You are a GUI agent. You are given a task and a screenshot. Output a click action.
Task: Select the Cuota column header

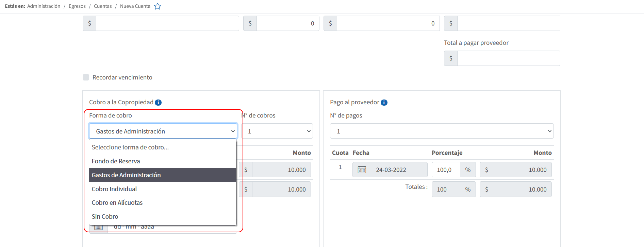point(340,153)
